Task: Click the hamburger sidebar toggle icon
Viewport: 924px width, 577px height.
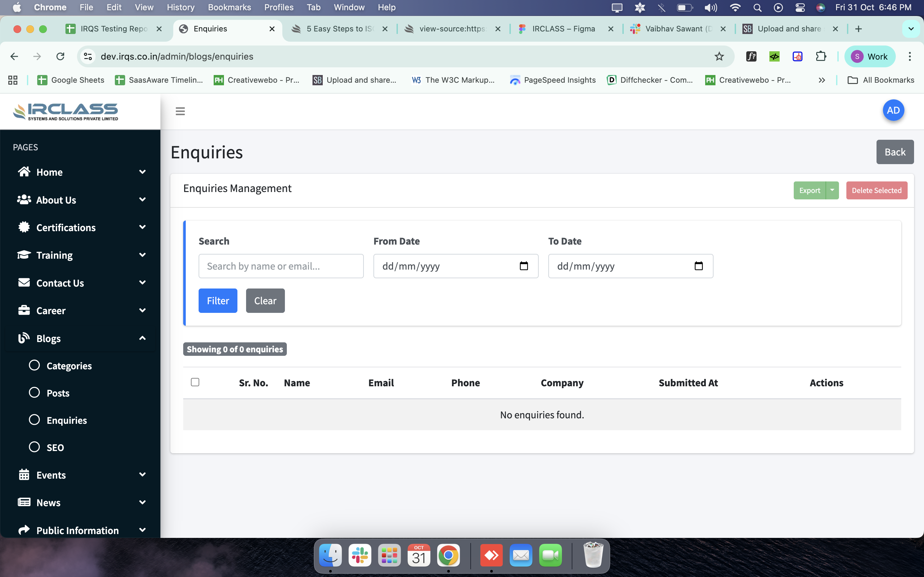Action: tap(180, 111)
